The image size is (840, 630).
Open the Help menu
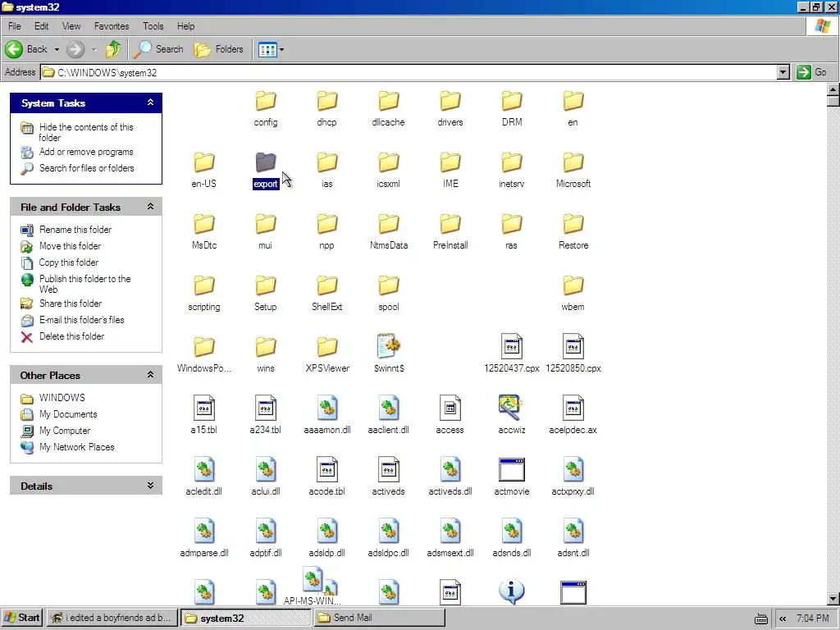(x=186, y=26)
